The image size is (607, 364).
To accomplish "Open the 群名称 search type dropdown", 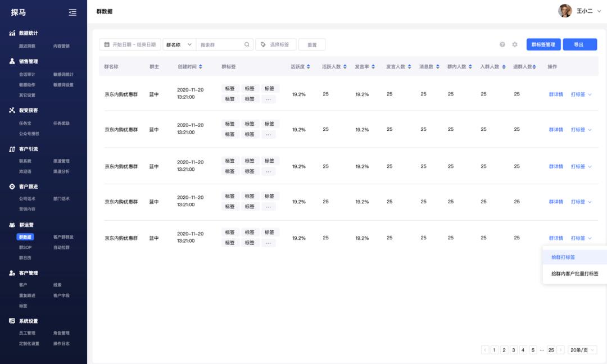I will click(x=179, y=44).
